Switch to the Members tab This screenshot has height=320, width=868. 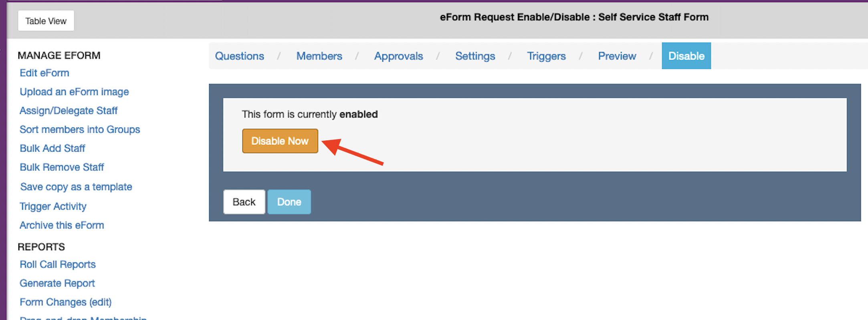319,56
